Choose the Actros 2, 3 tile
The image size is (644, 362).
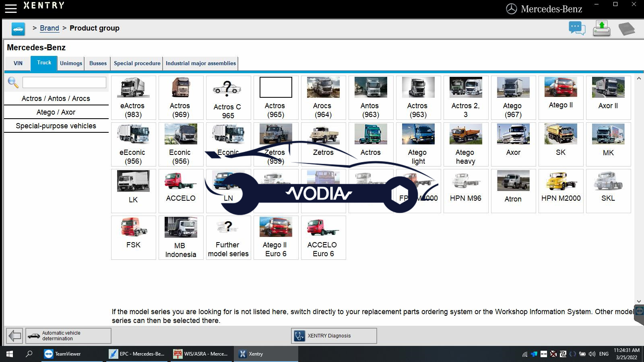(466, 98)
